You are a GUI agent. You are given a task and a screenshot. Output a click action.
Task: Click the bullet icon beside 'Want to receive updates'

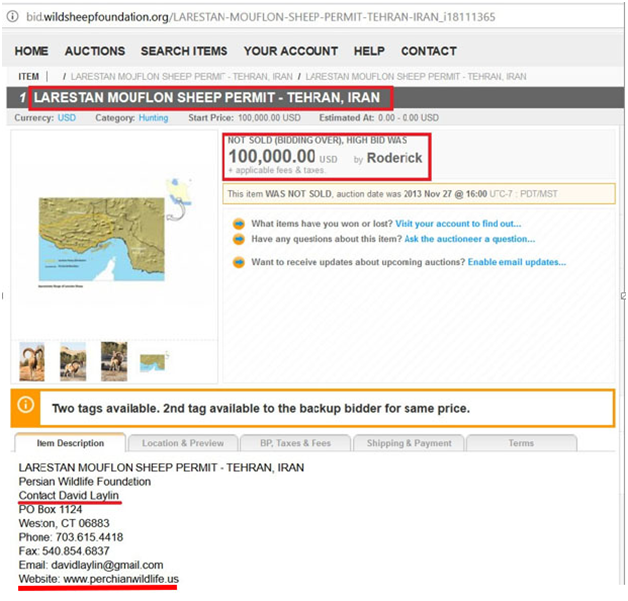(x=238, y=262)
